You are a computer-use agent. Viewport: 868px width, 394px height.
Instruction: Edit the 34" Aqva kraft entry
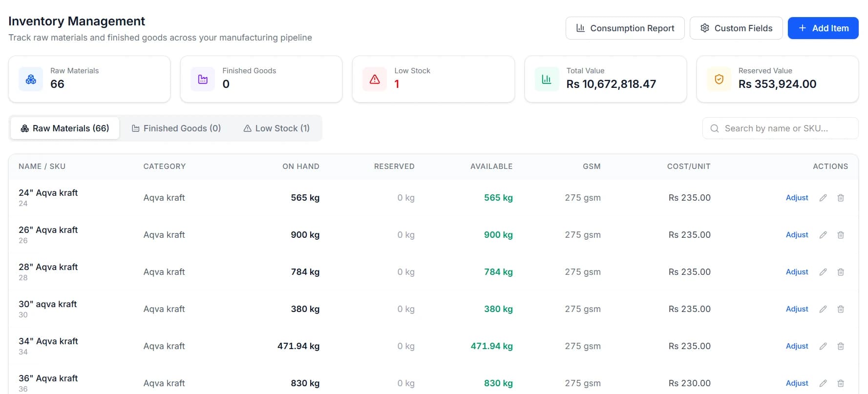(823, 346)
